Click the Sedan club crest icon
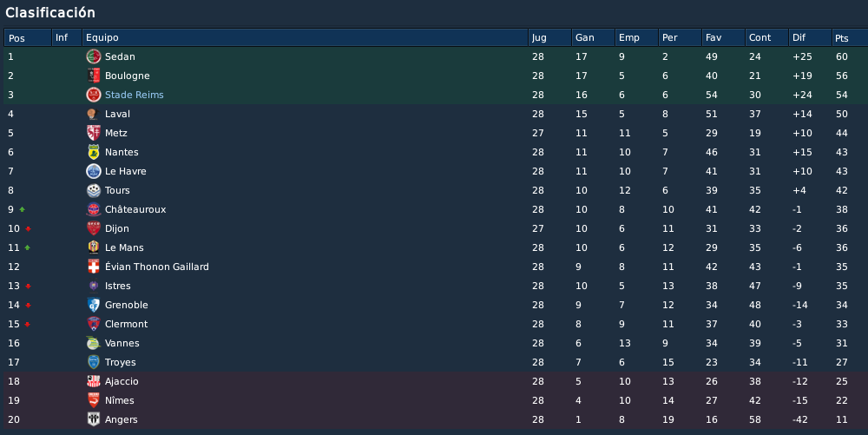The image size is (868, 435). click(94, 56)
